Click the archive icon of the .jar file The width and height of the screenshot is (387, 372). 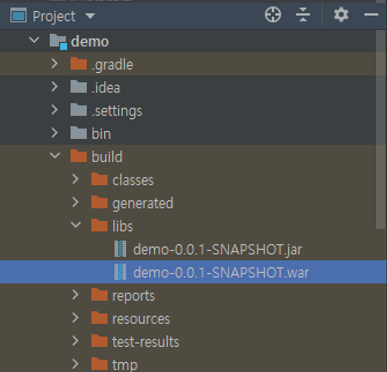pos(120,249)
